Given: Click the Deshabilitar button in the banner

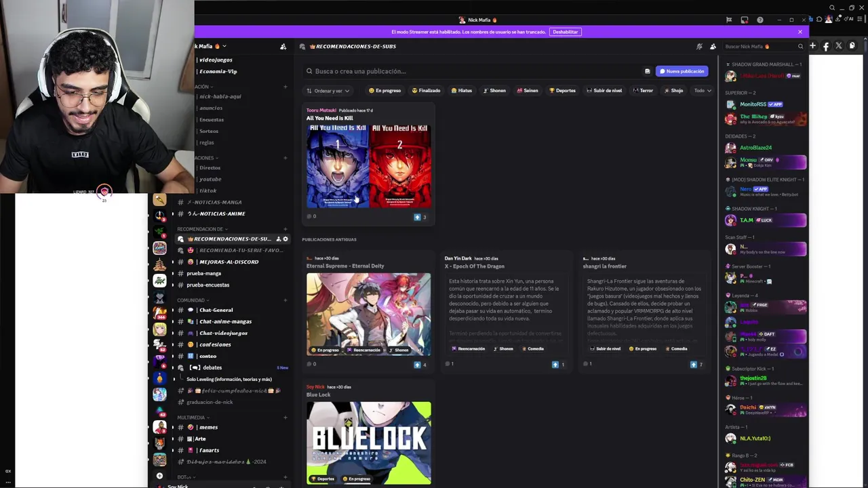Looking at the screenshot, I should tap(565, 32).
